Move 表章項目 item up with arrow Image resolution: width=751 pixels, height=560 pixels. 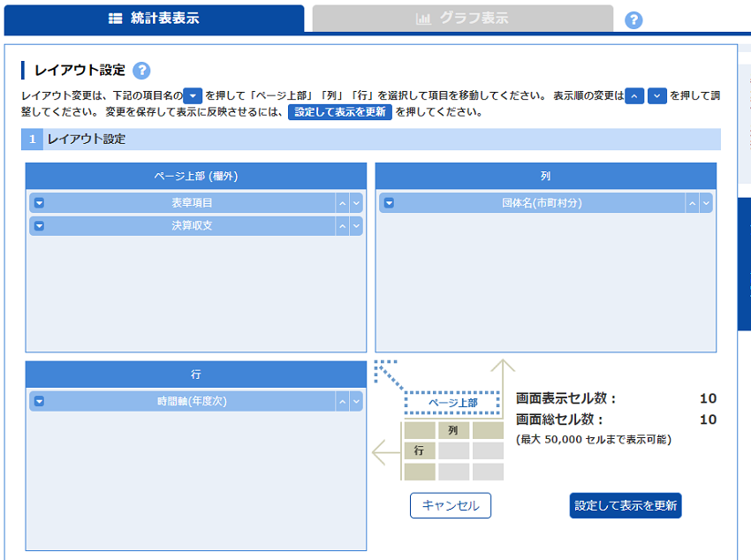[343, 203]
